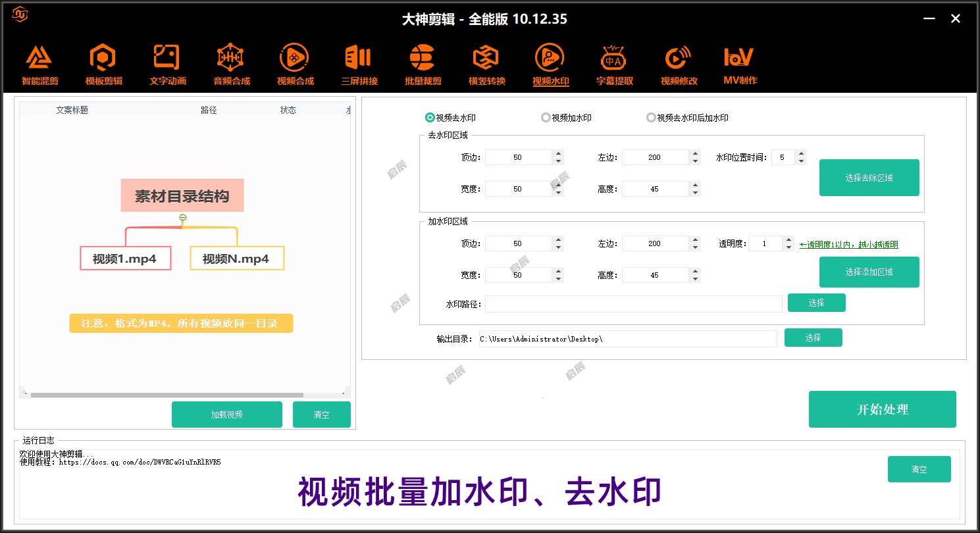Decrease 加水印区域 高度 value with down arrow

pos(695,279)
